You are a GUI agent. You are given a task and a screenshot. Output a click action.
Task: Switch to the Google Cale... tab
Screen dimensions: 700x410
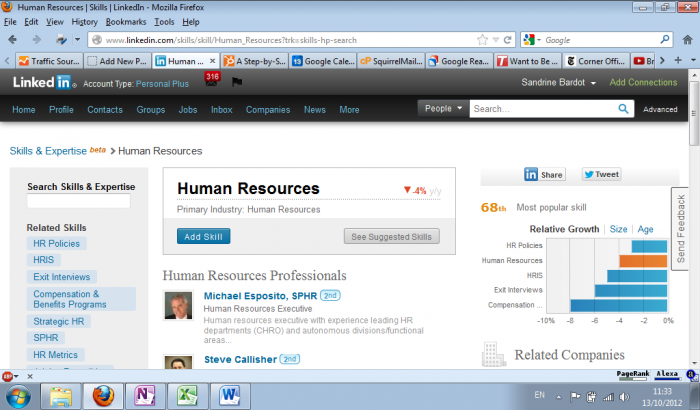tap(323, 61)
